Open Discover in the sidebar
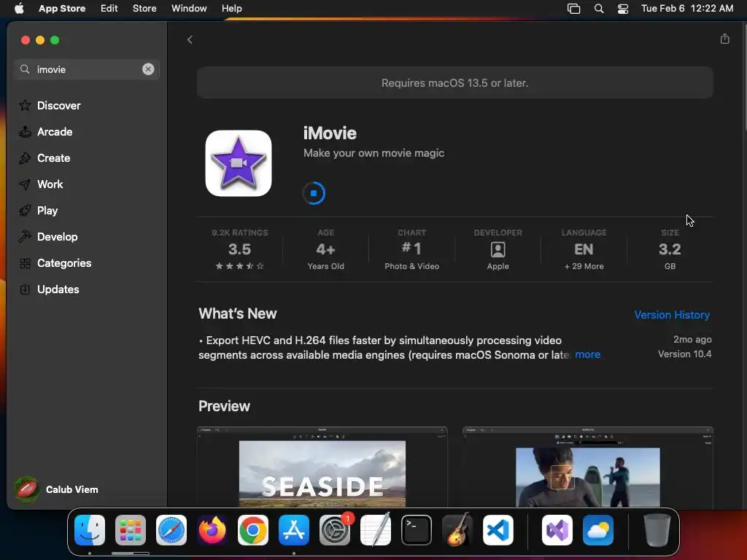This screenshot has height=560, width=747. 50,105
